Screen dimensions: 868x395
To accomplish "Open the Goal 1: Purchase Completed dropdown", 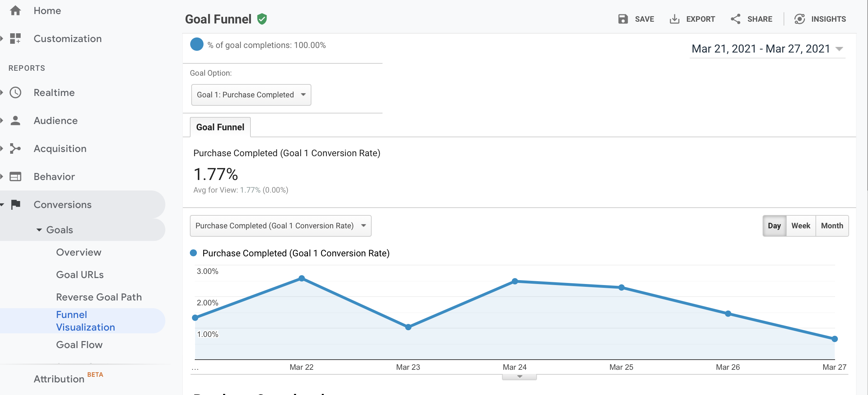I will coord(251,95).
